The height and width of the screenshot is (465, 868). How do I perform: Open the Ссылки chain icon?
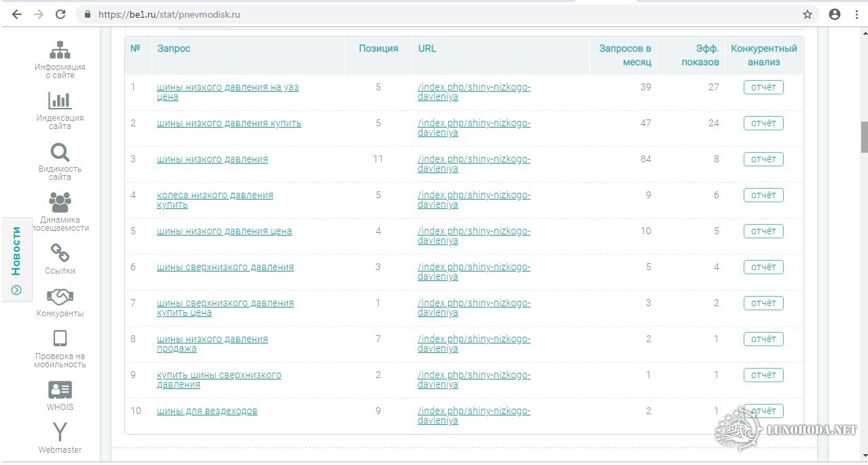point(60,253)
